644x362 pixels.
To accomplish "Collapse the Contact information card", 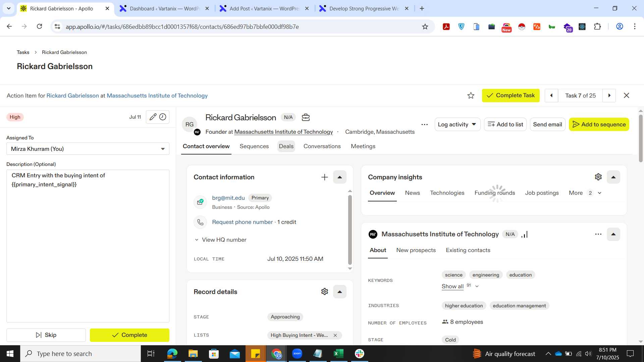I will (339, 177).
